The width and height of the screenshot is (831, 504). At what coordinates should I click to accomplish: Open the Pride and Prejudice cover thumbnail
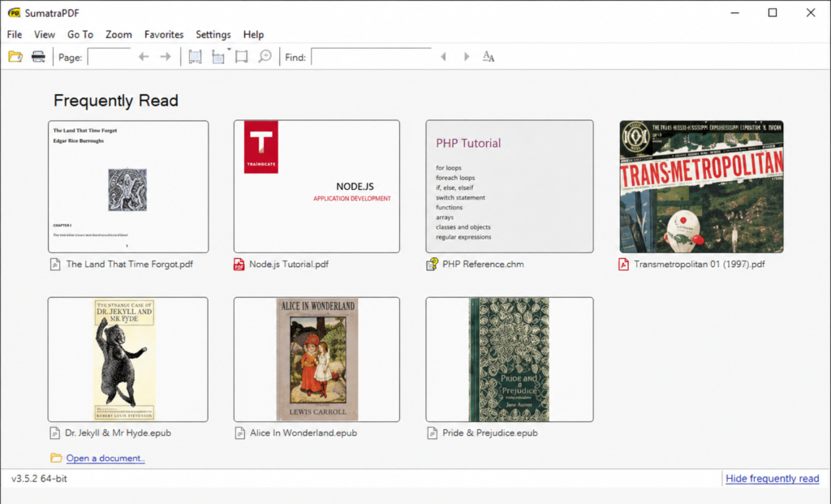point(510,360)
